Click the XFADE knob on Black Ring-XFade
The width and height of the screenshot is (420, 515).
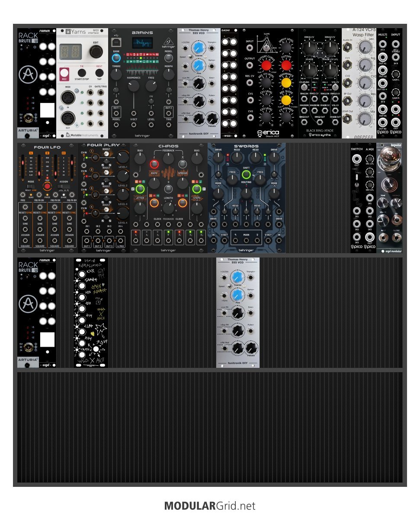(309, 70)
